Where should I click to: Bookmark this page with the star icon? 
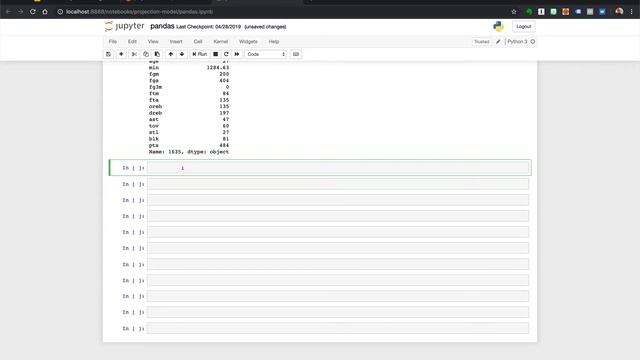514,12
